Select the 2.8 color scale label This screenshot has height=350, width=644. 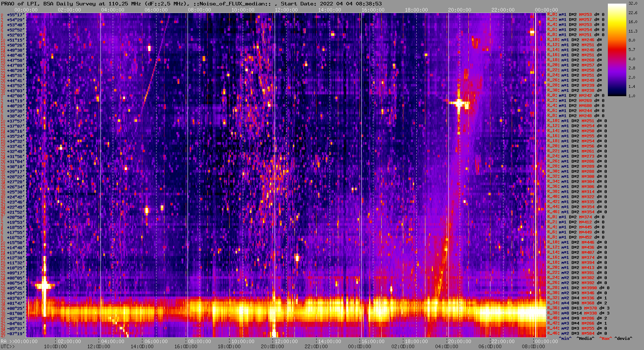tap(632, 68)
